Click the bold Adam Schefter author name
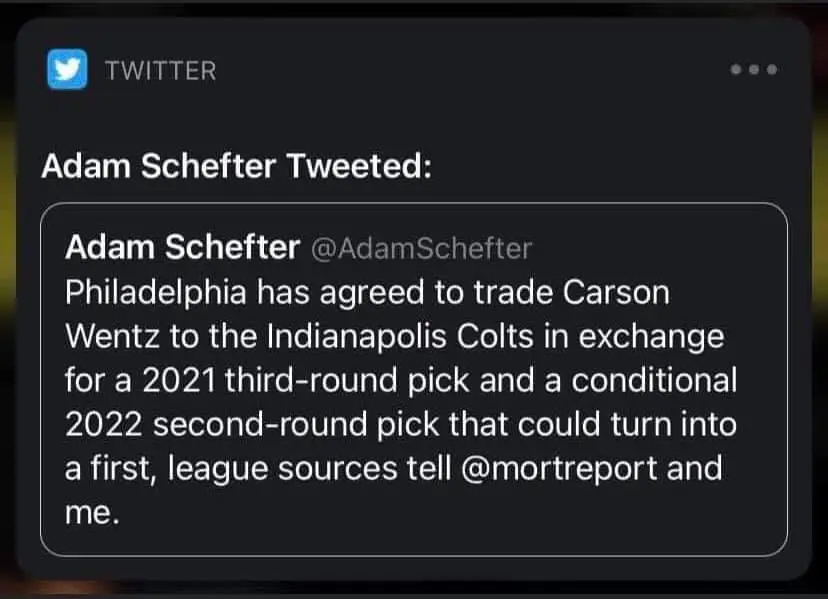Screen dimensions: 828x599 point(182,248)
